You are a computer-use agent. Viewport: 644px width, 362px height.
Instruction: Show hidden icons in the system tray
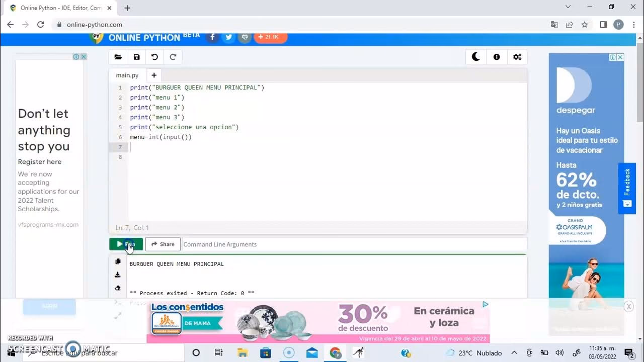pyautogui.click(x=514, y=352)
